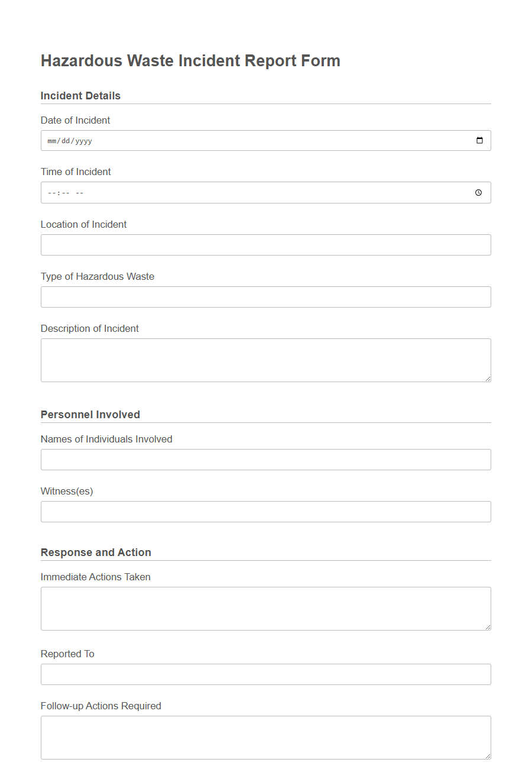Image resolution: width=532 pixels, height=769 pixels.
Task: Click the Description textarea resize handle
Action: coord(488,379)
